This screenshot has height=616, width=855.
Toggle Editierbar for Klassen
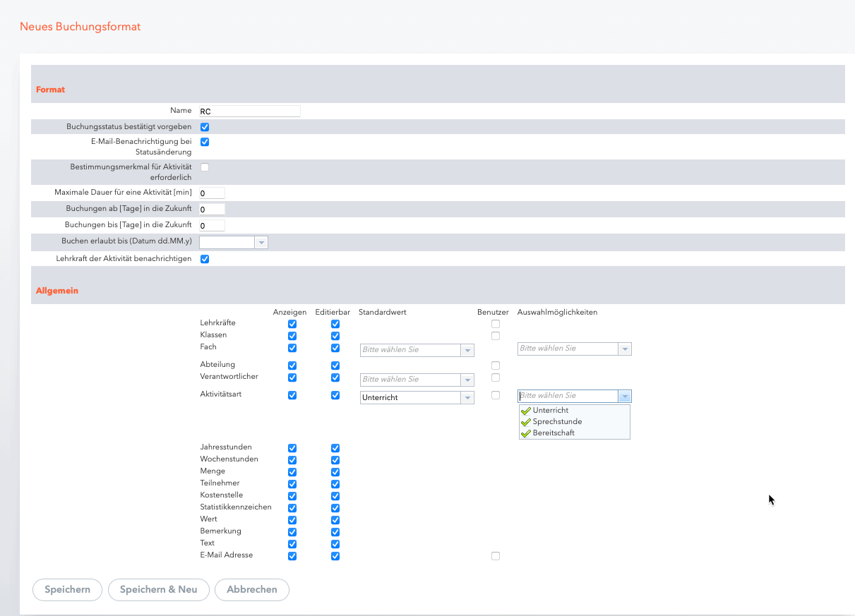click(x=335, y=336)
